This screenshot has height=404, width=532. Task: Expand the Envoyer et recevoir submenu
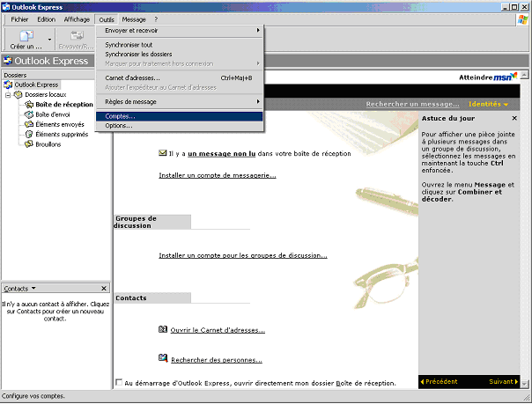click(180, 31)
